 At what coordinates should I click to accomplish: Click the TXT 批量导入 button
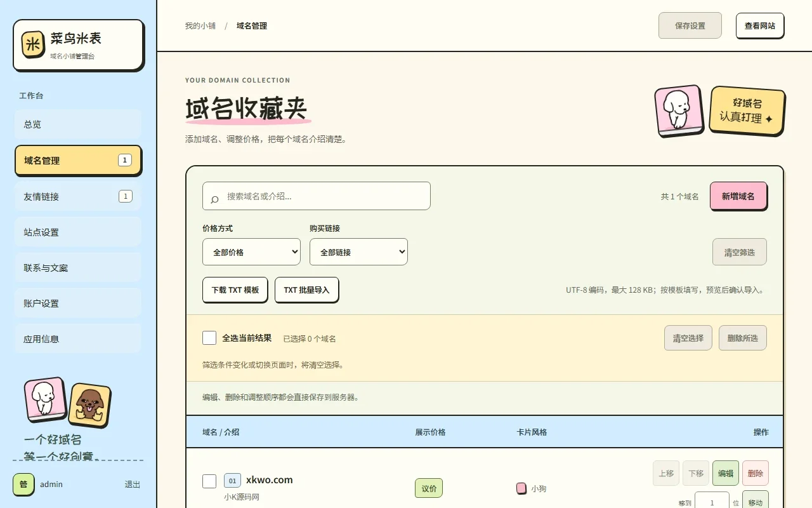(x=306, y=290)
